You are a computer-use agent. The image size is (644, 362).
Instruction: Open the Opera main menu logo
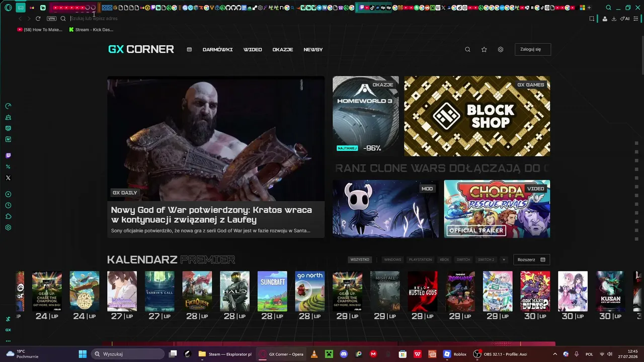(8, 8)
